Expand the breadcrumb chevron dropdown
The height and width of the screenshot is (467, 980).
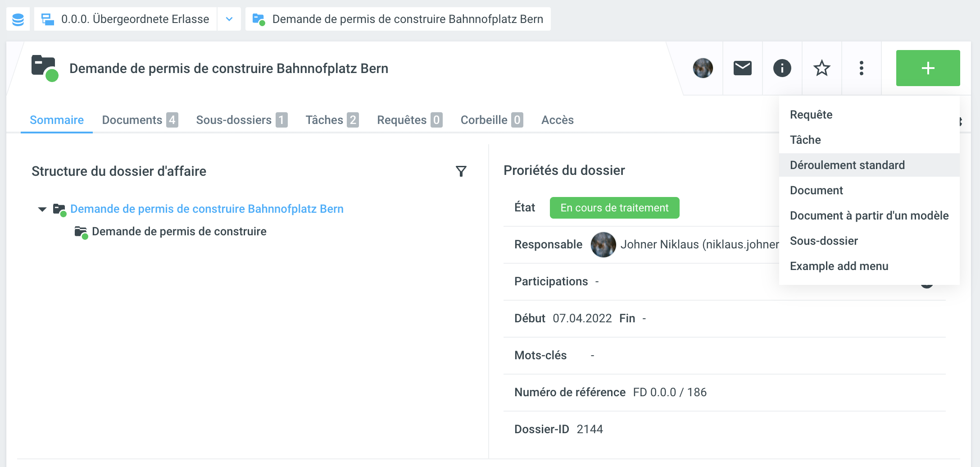pos(229,19)
